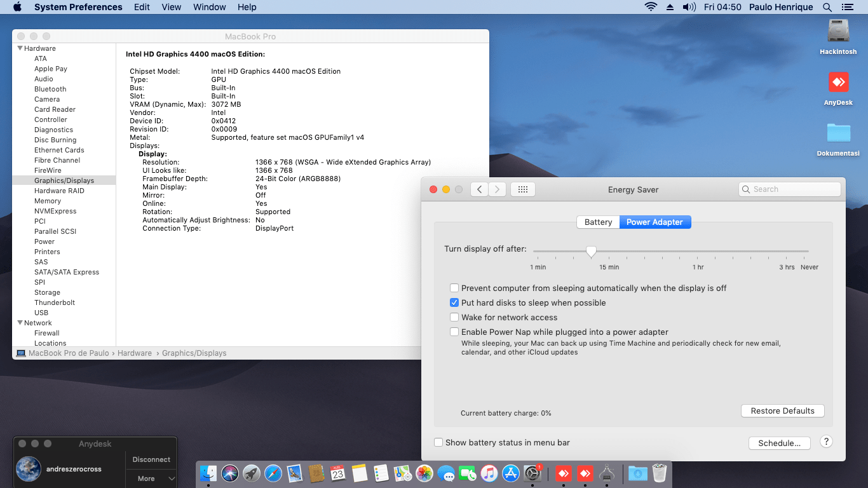Click the Schedule button in Energy Saver
This screenshot has height=488, width=868.
(x=780, y=443)
